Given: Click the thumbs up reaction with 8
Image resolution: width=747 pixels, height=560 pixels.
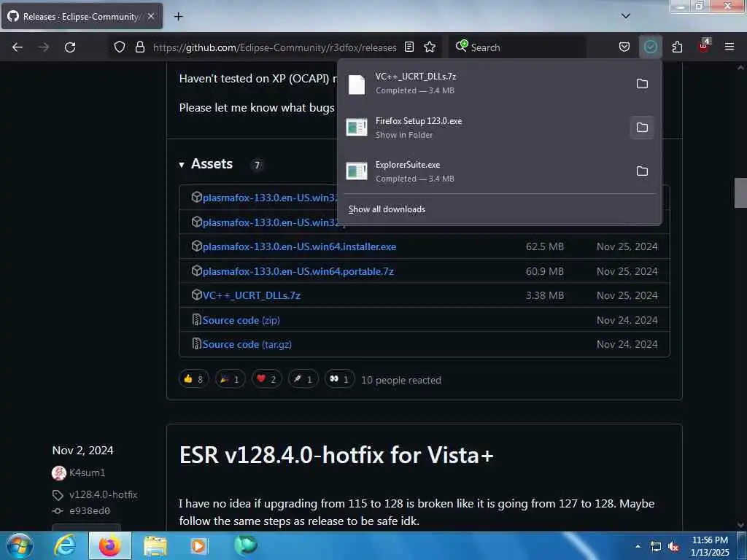Looking at the screenshot, I should coord(194,379).
